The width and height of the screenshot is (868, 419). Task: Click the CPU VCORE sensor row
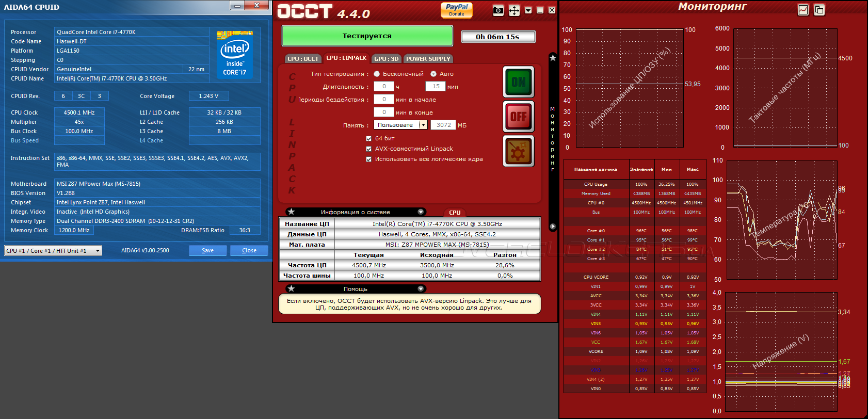pyautogui.click(x=635, y=277)
